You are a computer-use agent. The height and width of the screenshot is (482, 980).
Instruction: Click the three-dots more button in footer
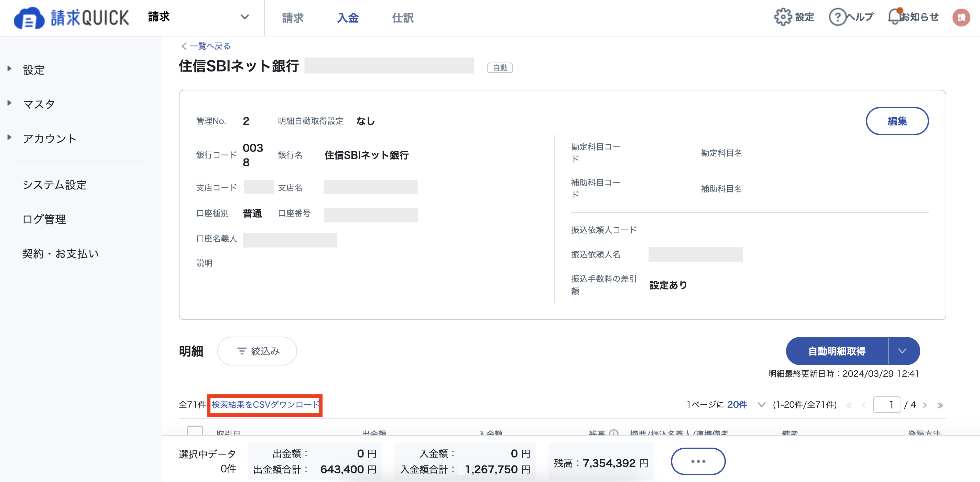(x=698, y=461)
